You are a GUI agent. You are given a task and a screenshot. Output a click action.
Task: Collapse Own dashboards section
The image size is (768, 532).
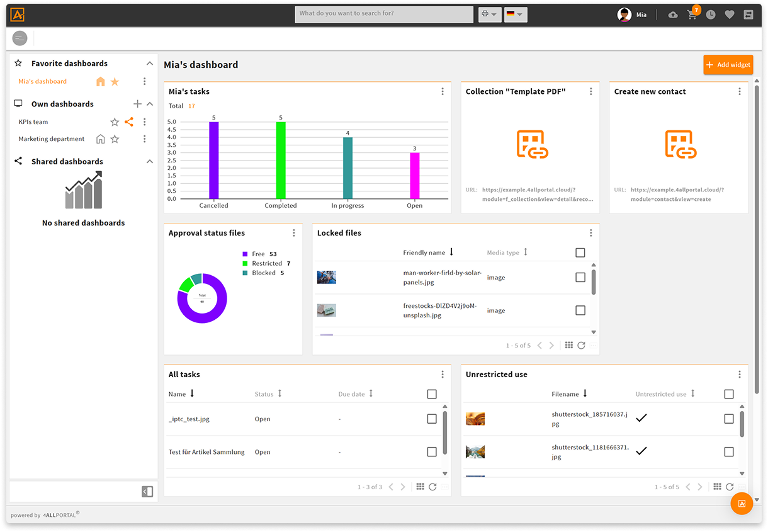[x=150, y=104]
